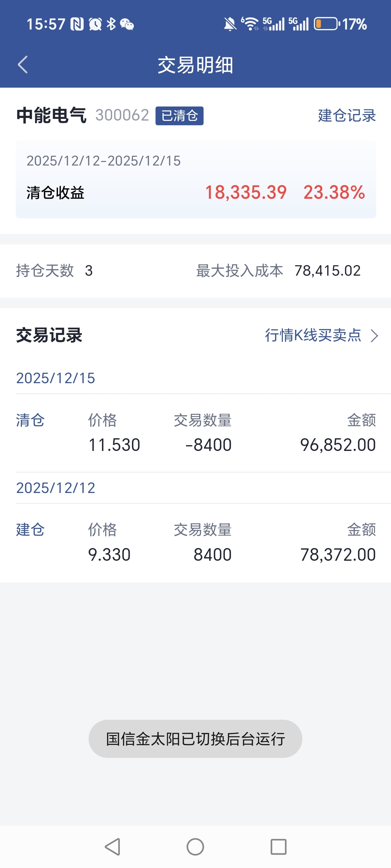391x868 pixels.
Task: Tap the Bluetooth status icon
Action: coord(111,24)
